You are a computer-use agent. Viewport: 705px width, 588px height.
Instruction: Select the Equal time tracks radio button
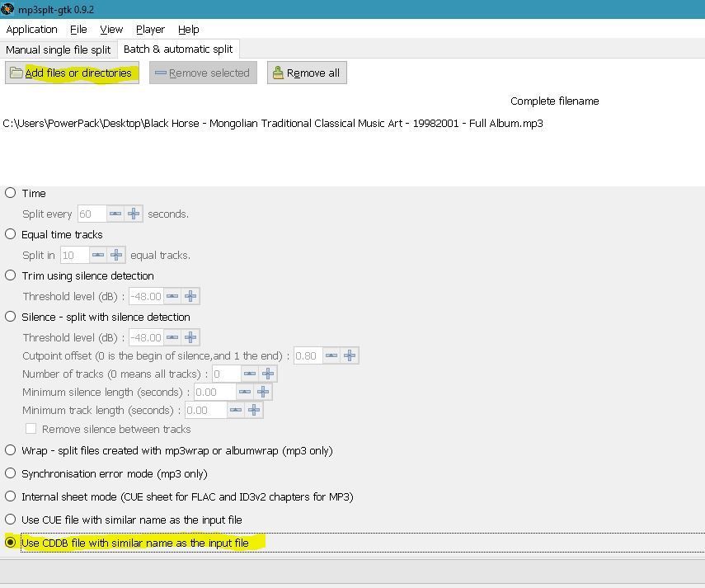point(11,234)
